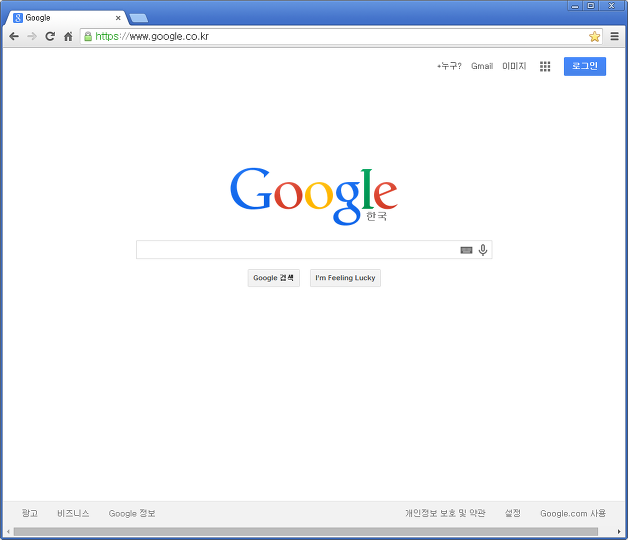Screen dimensions: 628x540
Task: Click the Google 검색 button
Action: point(274,278)
